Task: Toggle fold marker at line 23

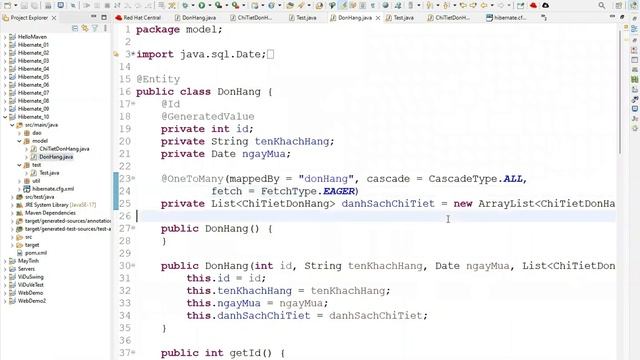Action: coord(133,179)
